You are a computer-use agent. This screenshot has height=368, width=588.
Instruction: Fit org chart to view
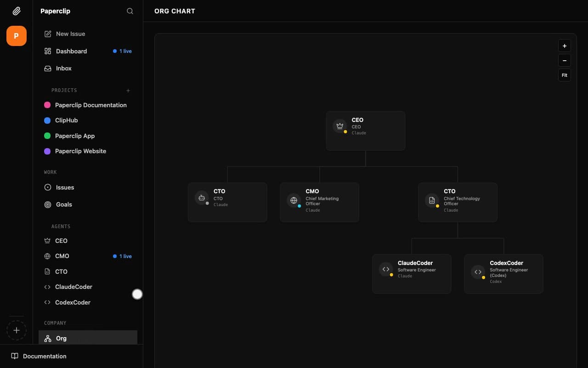565,75
